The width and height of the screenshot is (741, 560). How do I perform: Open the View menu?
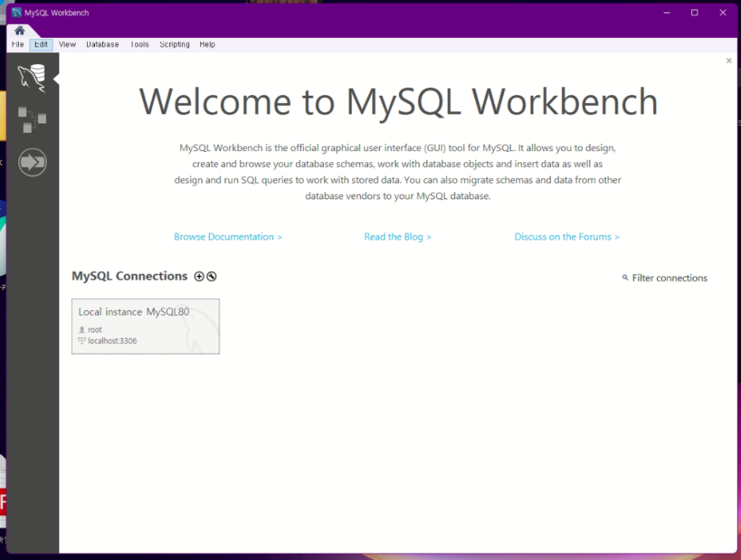pyautogui.click(x=67, y=44)
